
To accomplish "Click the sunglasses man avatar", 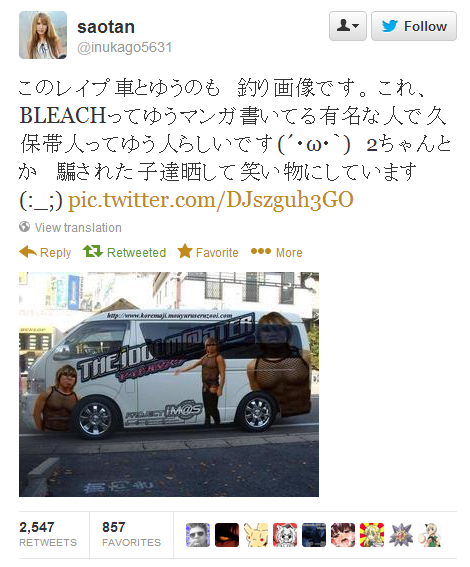I will (198, 535).
